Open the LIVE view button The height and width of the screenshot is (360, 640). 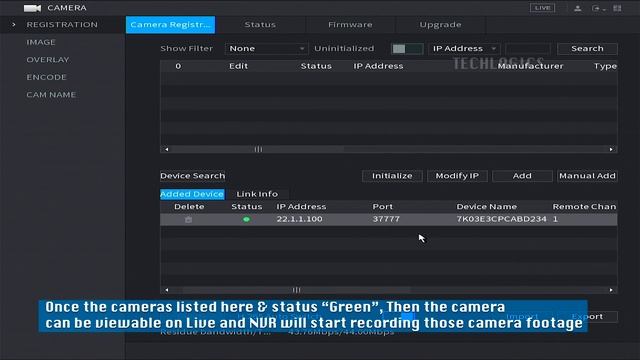(x=542, y=8)
